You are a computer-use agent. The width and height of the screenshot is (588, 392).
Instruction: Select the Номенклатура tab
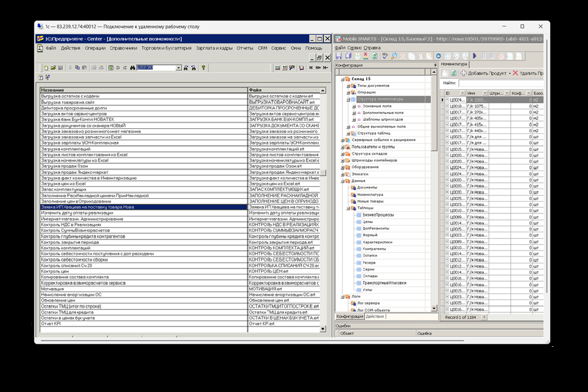pos(454,64)
